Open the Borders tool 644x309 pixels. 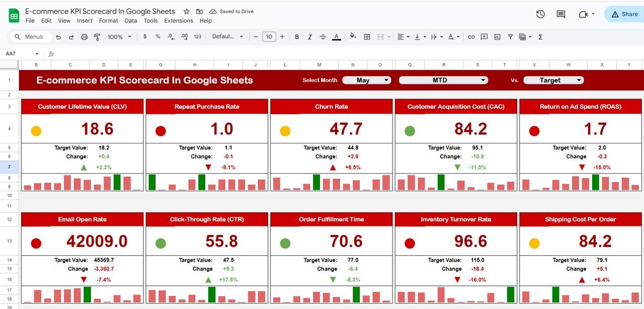click(366, 36)
